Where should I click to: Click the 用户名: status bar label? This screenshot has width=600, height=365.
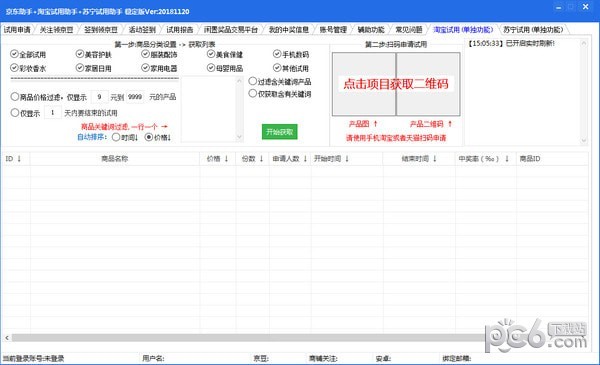153,358
